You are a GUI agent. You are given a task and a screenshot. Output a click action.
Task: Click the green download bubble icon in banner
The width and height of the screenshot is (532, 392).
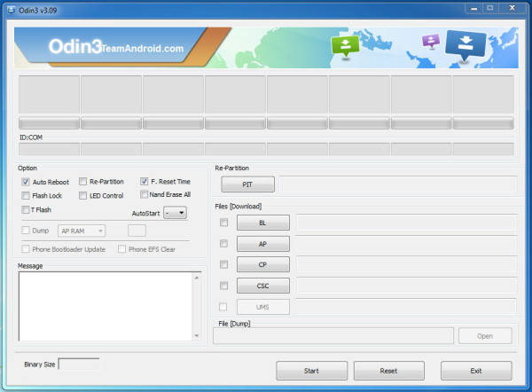[x=345, y=46]
